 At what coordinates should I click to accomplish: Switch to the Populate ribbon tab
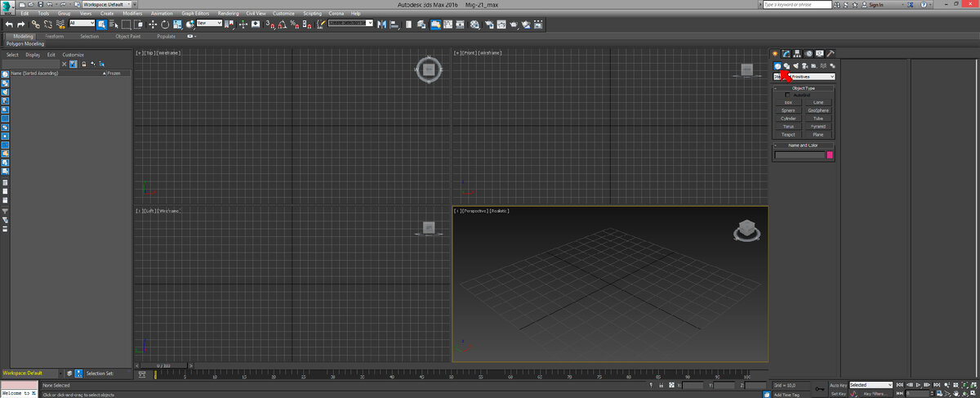coord(167,36)
